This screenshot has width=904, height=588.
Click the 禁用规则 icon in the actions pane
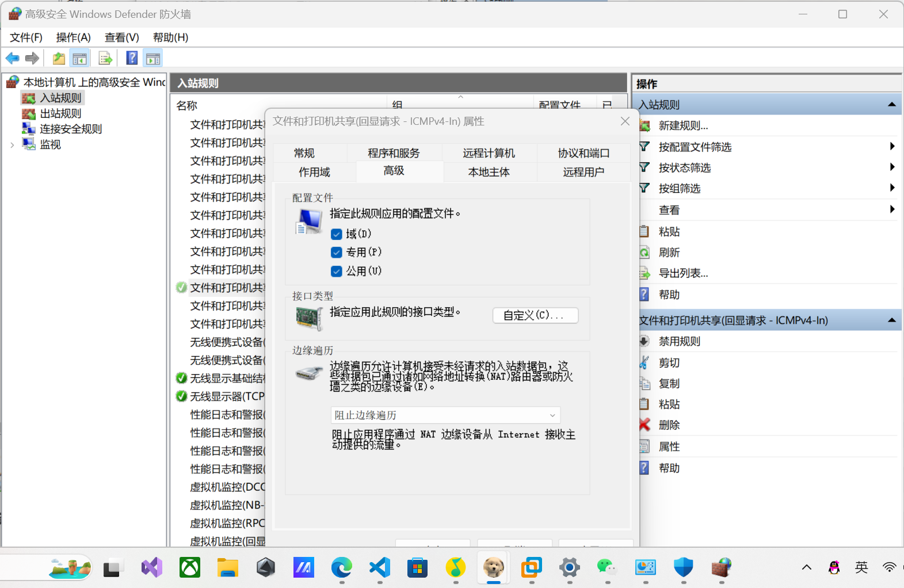645,341
